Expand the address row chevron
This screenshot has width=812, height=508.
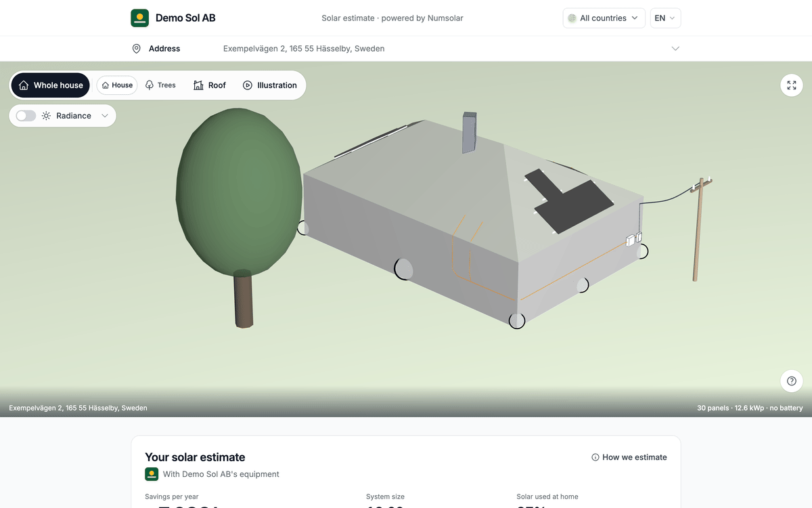pyautogui.click(x=675, y=49)
